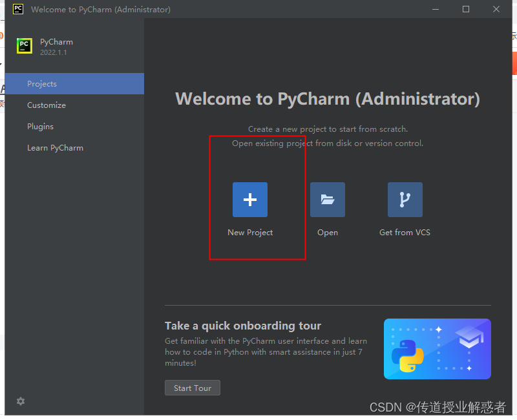The image size is (517, 420).
Task: Click the Open label text
Action: [328, 233]
